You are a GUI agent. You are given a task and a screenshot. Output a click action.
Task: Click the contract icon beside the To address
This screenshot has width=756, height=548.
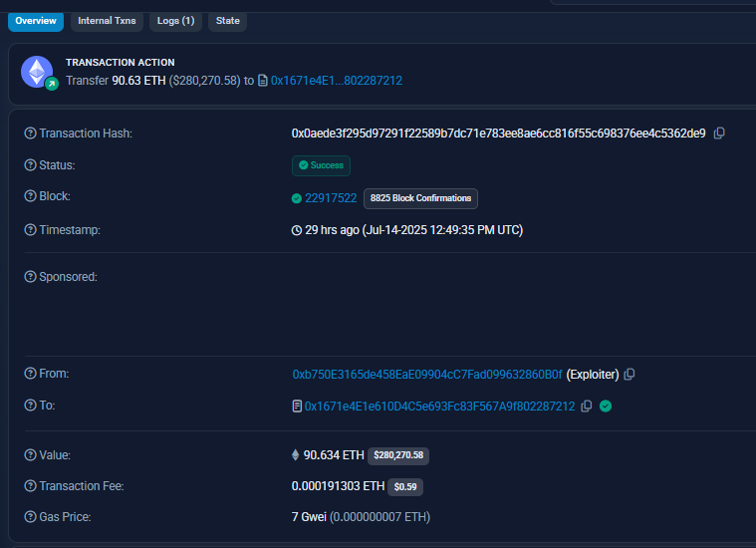click(297, 407)
